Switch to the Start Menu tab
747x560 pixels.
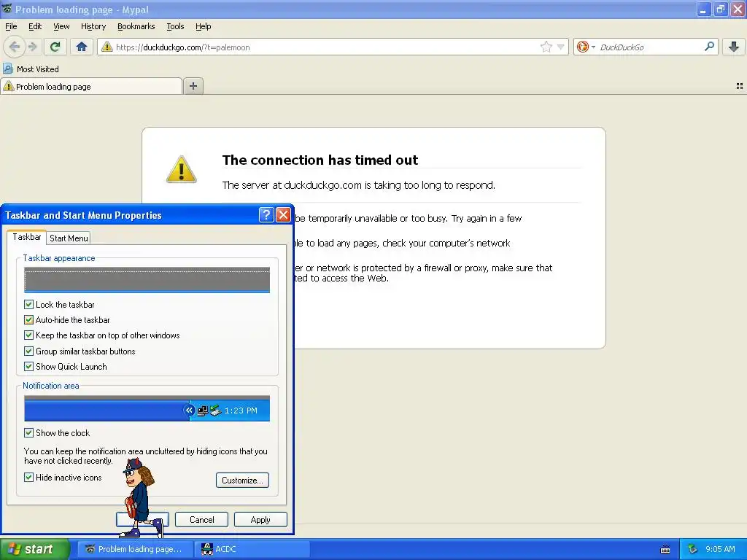69,238
